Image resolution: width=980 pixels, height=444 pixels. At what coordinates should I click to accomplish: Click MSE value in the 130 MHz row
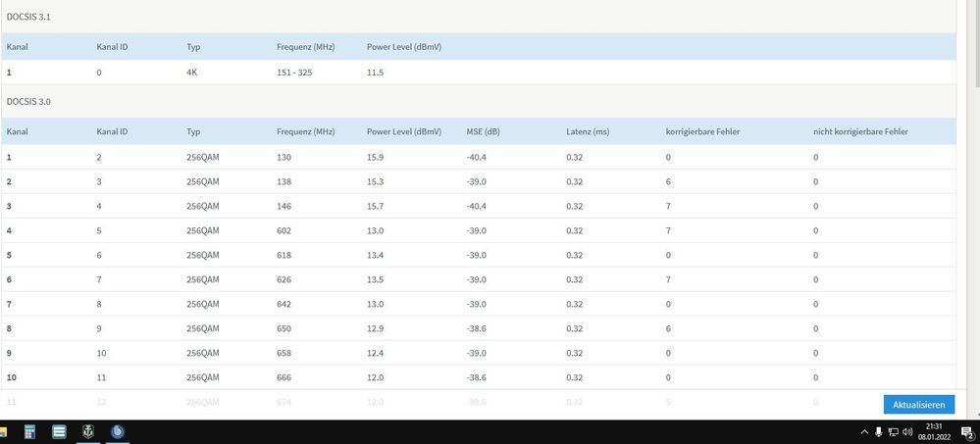pos(476,158)
